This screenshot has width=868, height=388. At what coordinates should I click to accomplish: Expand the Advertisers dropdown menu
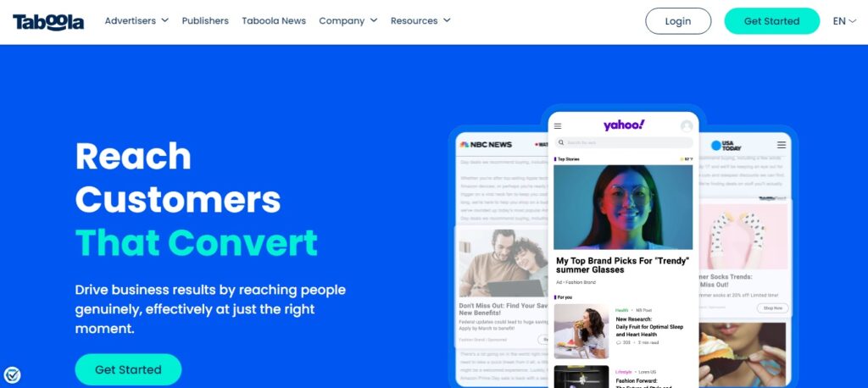coord(136,20)
